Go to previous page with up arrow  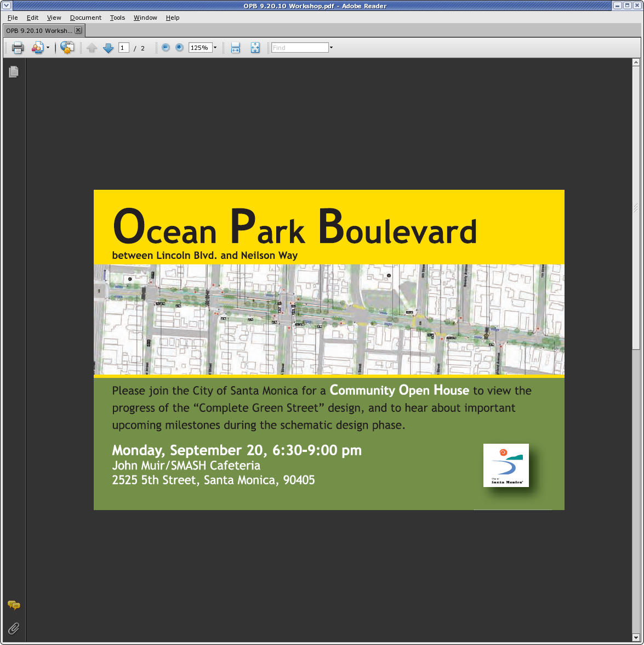pyautogui.click(x=92, y=48)
